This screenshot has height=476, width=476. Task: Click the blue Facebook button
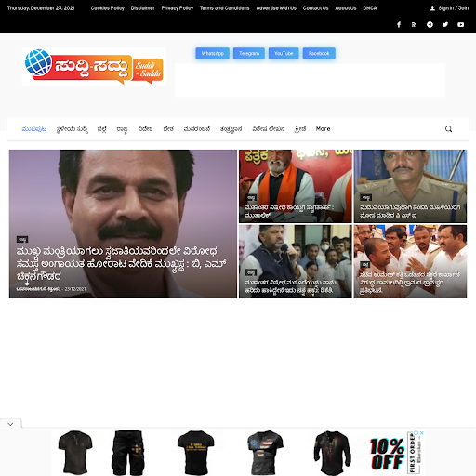tap(319, 53)
